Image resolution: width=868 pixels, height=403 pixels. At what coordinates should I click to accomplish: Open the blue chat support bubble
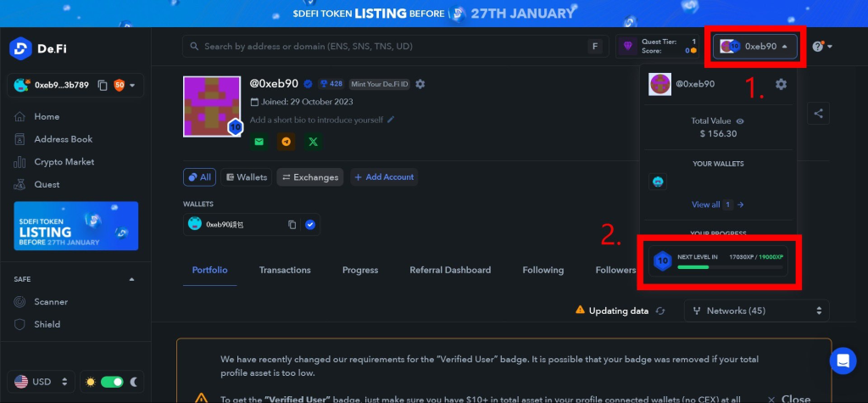point(843,361)
